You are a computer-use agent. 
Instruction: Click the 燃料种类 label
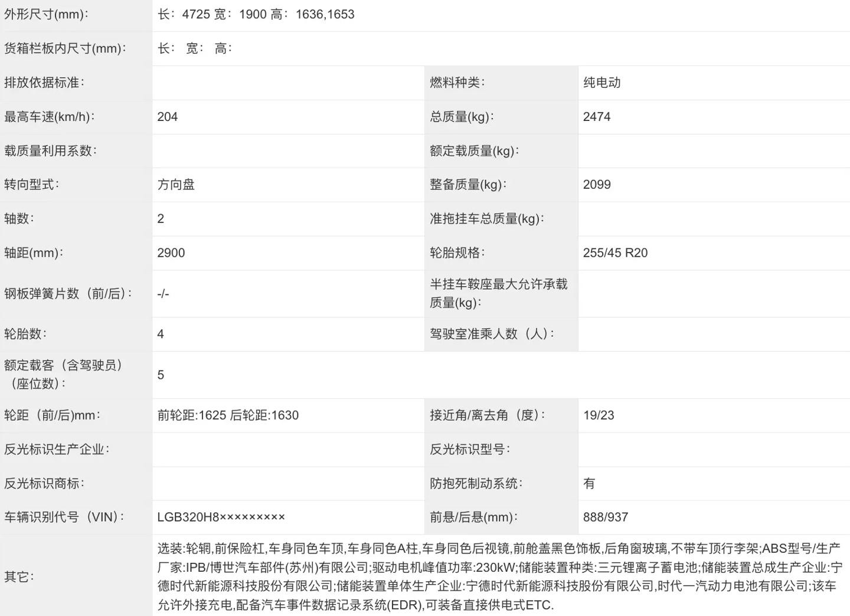[457, 83]
